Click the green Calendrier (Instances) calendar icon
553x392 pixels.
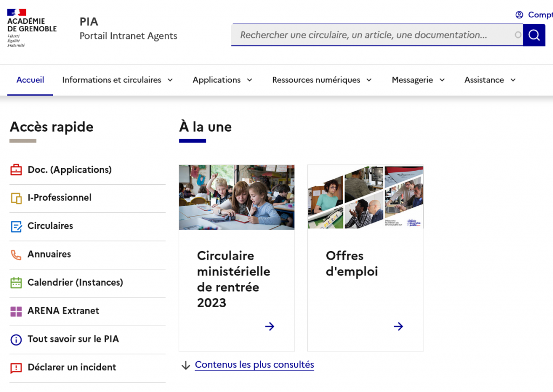click(16, 282)
